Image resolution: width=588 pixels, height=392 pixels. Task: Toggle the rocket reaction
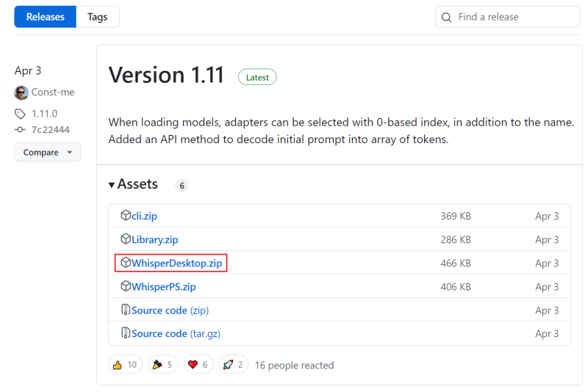[234, 365]
